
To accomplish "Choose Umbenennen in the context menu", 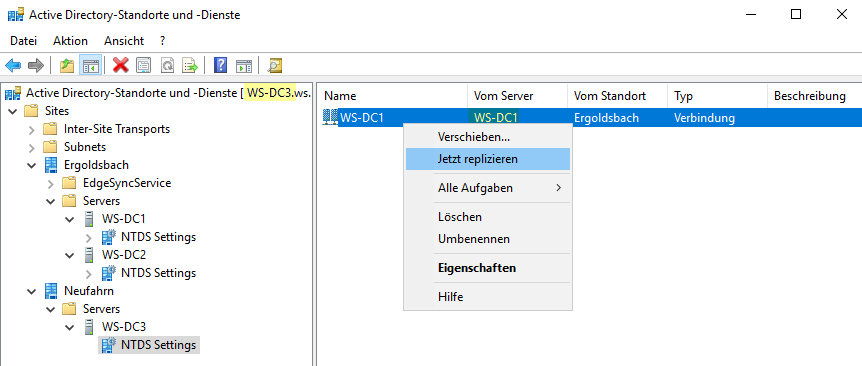I will pos(488,239).
